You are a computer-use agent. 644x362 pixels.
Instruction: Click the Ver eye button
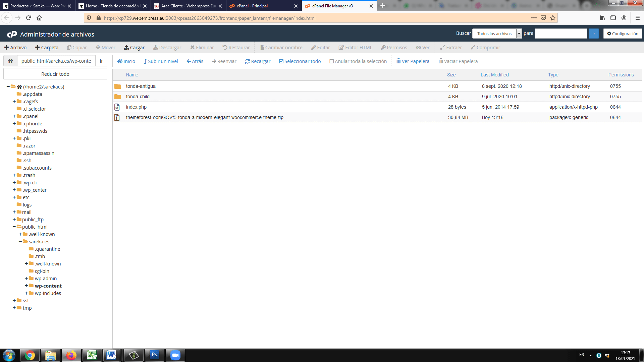coord(423,48)
